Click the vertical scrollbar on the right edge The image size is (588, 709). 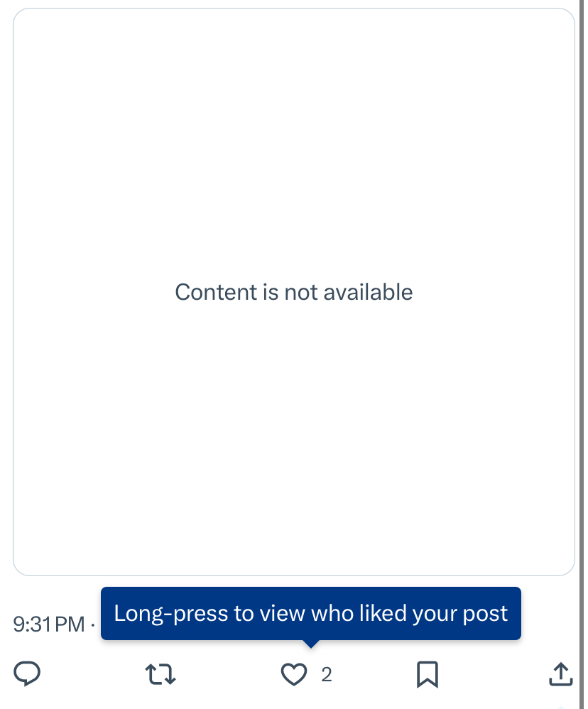[582, 354]
